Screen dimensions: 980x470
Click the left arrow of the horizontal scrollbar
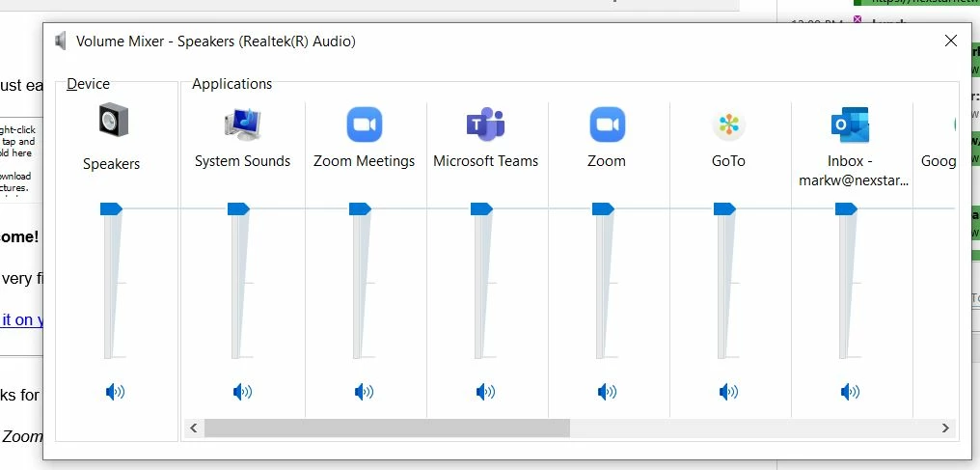point(194,429)
